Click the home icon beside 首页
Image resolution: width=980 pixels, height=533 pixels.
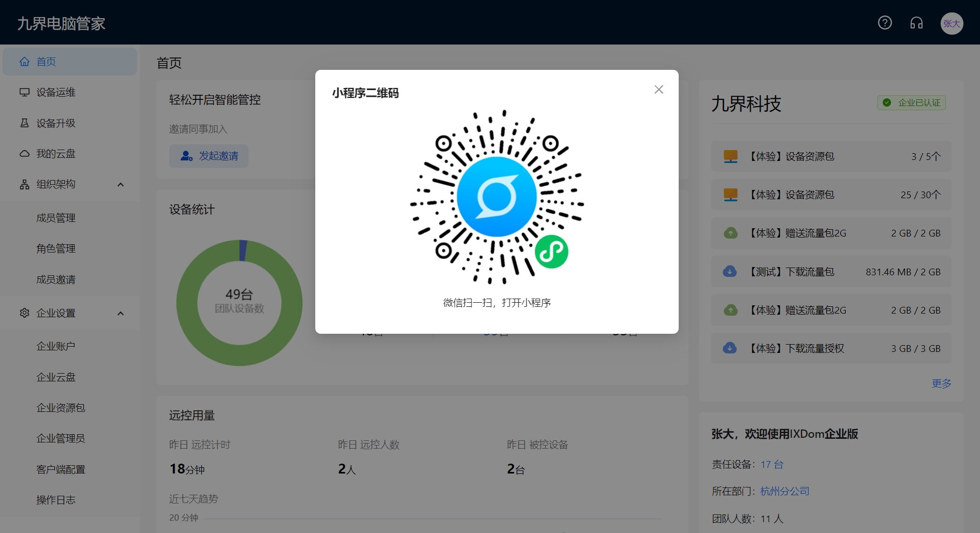tap(24, 62)
